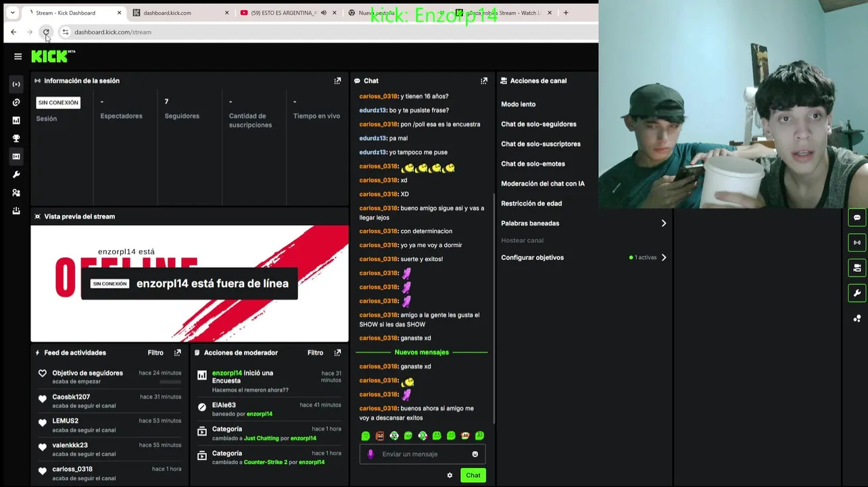The width and height of the screenshot is (868, 487).
Task: Click the SIN CONEXIÓN session status badge
Action: click(x=58, y=103)
